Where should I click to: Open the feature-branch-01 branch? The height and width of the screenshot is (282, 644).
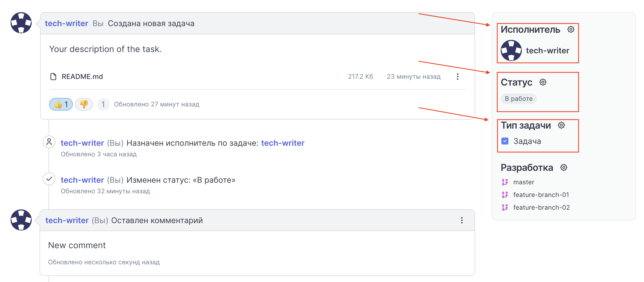pyautogui.click(x=541, y=195)
